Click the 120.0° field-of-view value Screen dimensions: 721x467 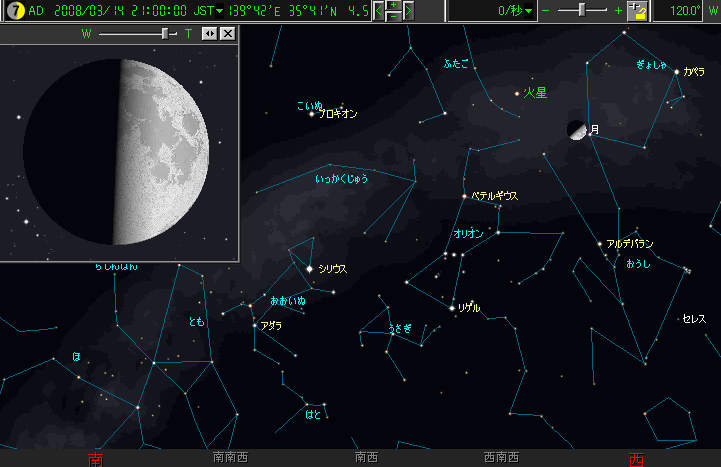(x=685, y=11)
